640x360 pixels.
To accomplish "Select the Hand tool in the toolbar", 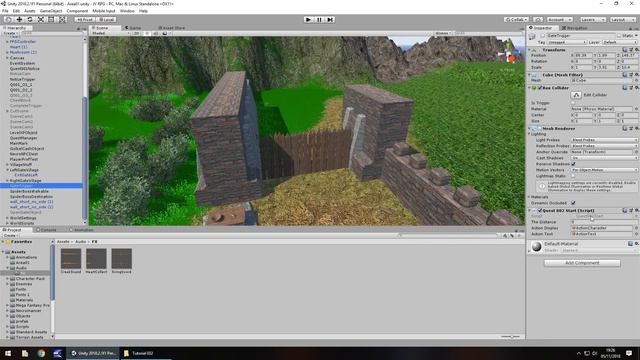I will (x=8, y=19).
